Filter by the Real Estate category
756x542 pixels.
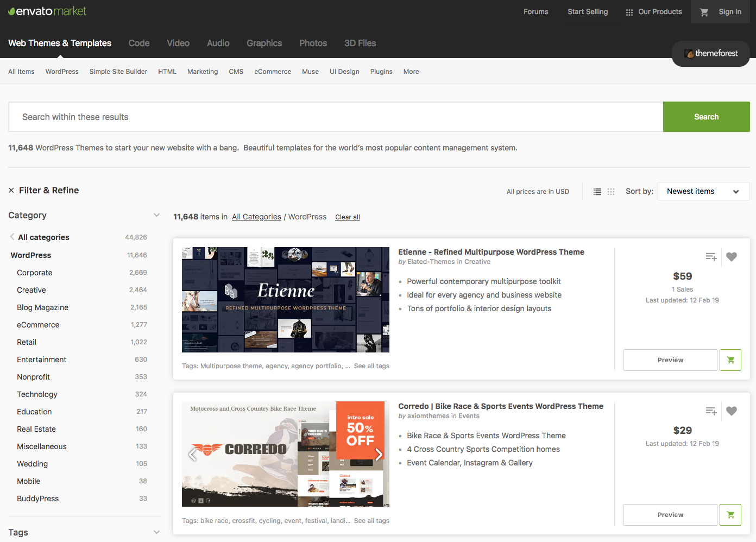[x=36, y=429]
